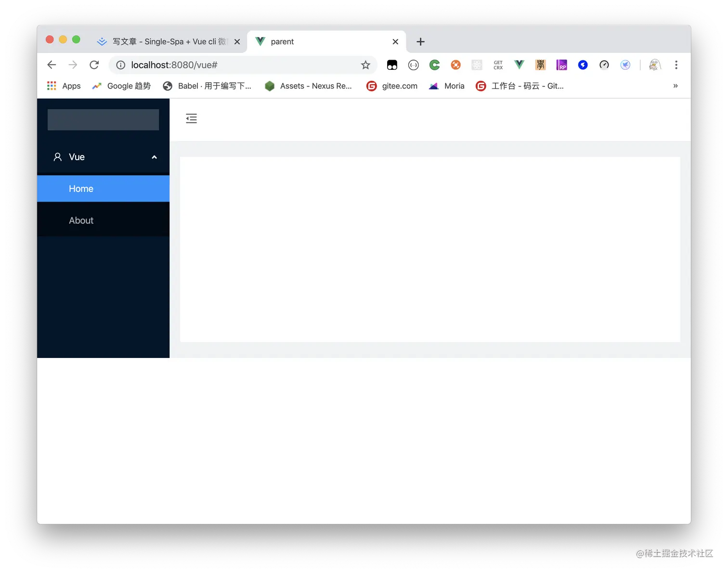
Task: Open a new browser tab
Action: (420, 42)
